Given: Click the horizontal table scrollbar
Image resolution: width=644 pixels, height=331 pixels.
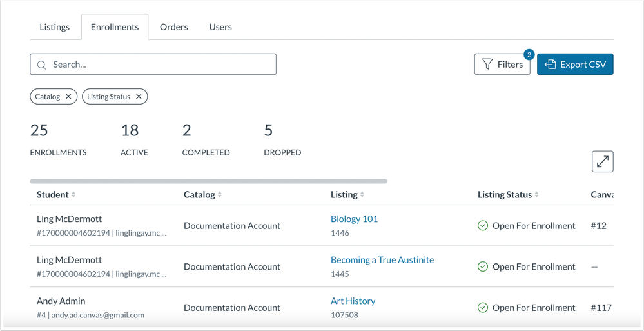Looking at the screenshot, I should 208,181.
